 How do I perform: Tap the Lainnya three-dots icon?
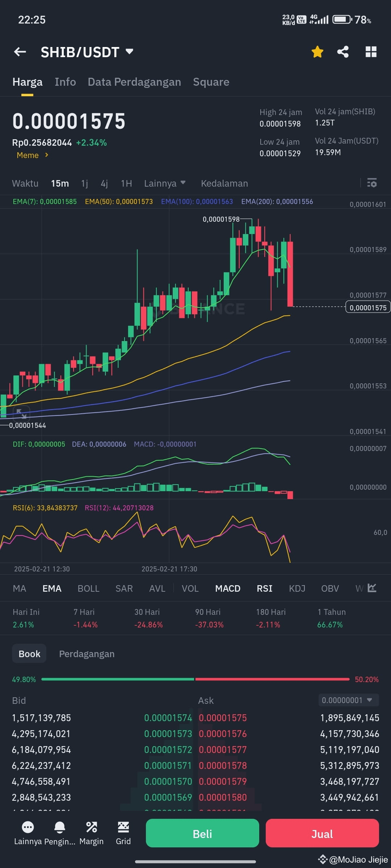coord(28,827)
